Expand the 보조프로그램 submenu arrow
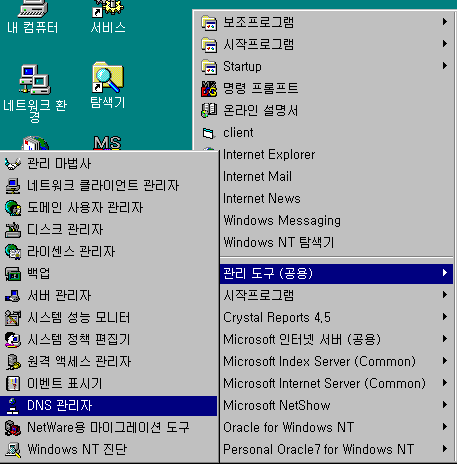The height and width of the screenshot is (464, 457). [445, 22]
